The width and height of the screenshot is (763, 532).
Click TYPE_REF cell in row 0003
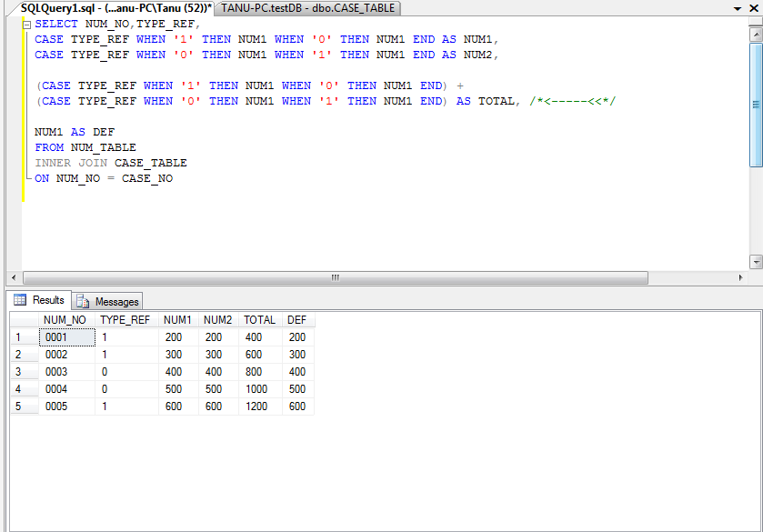tap(126, 372)
